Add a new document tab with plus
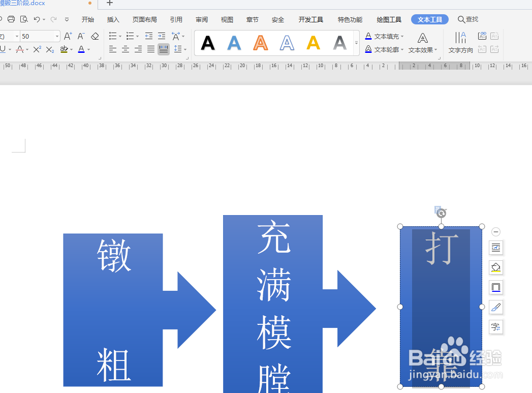The image size is (532, 393). (x=109, y=3)
